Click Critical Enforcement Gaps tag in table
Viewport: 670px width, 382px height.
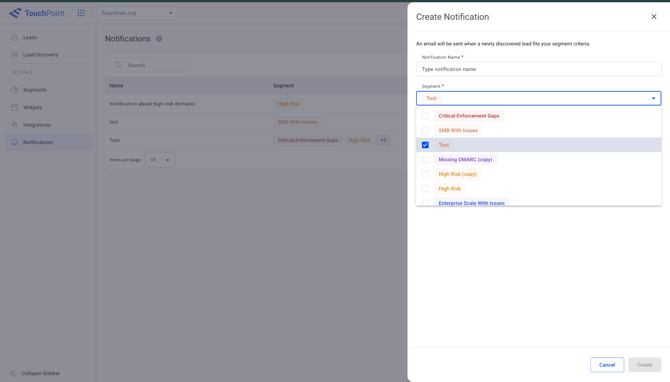pyautogui.click(x=308, y=140)
